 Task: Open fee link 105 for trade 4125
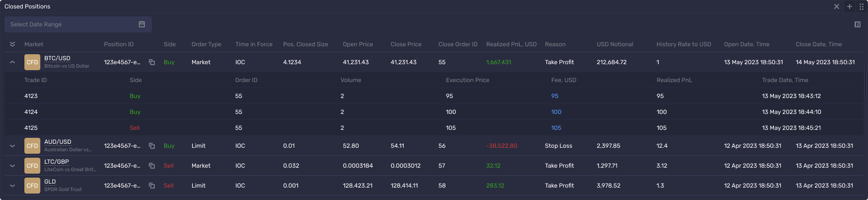point(556,128)
